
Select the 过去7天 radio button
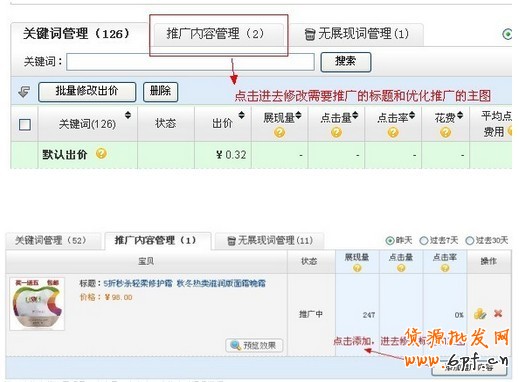pos(423,240)
